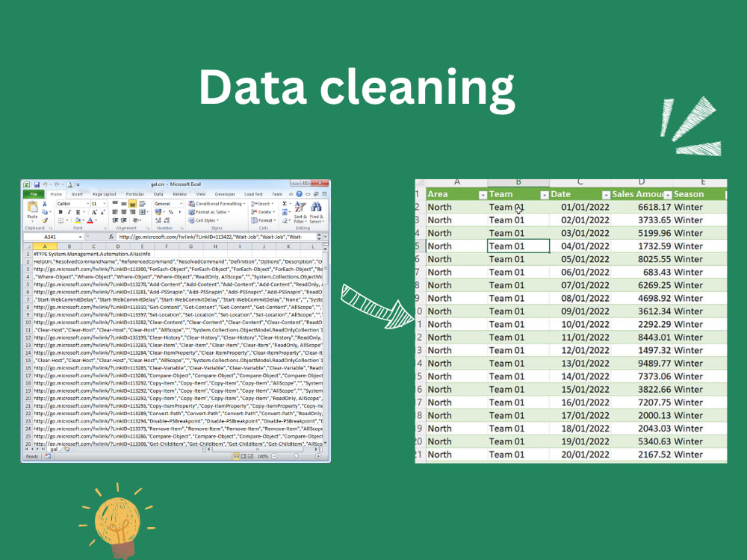Click the selected Team 01 cell in row 5
747x560 pixels.
518,246
